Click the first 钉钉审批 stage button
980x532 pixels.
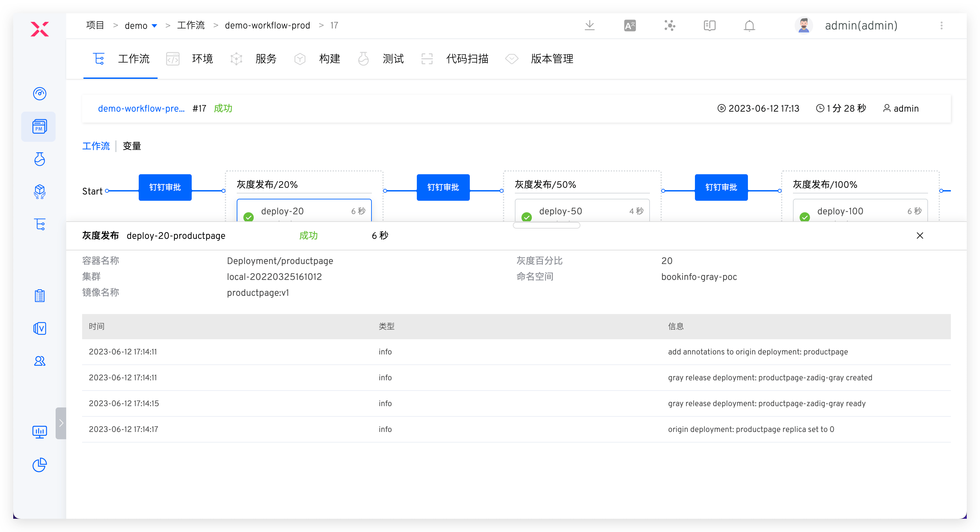165,187
